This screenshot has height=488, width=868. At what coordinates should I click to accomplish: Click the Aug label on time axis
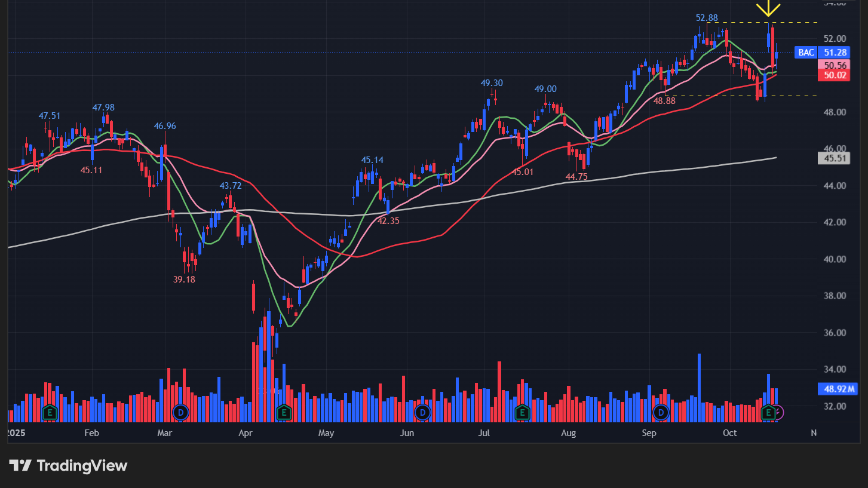coord(569,433)
